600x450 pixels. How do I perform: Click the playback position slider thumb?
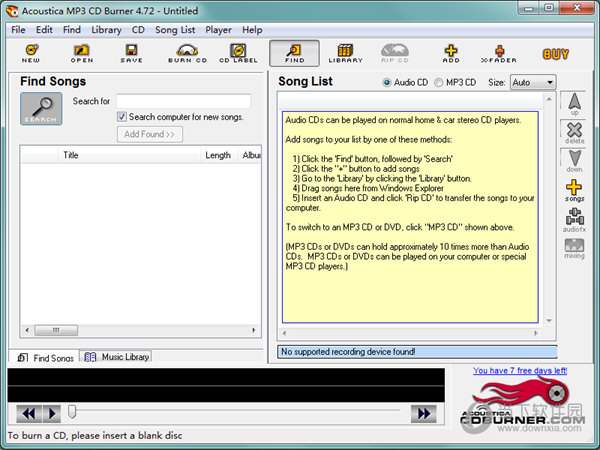pos(72,412)
